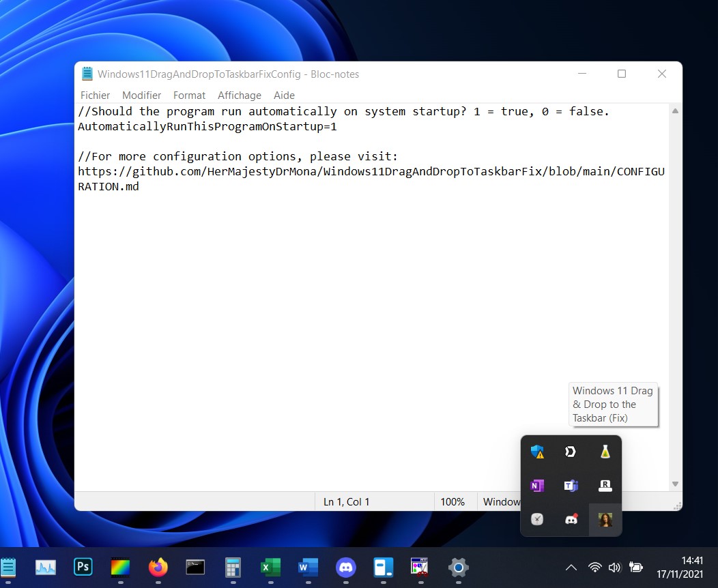Place cursor on AutomaticallyRunThisProgramOnStartup=1 line
This screenshot has height=588, width=718.
pyautogui.click(x=207, y=127)
